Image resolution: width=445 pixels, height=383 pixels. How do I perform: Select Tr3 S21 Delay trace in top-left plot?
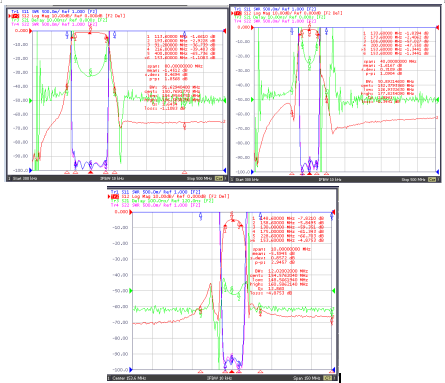(59, 20)
